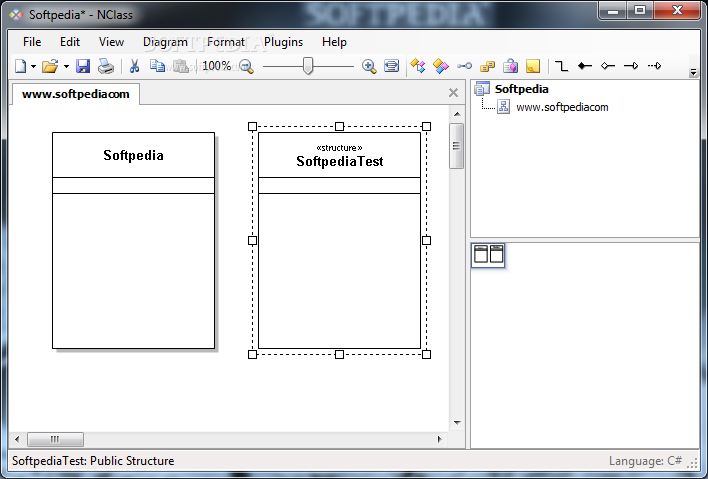Click the Paste icon
The width and height of the screenshot is (708, 479).
(181, 66)
